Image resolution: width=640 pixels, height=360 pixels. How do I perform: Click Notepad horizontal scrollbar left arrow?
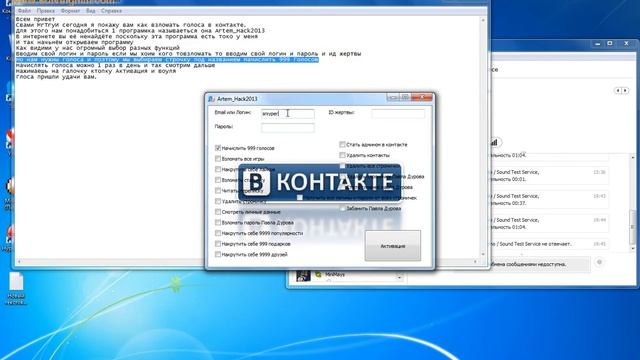(19, 262)
